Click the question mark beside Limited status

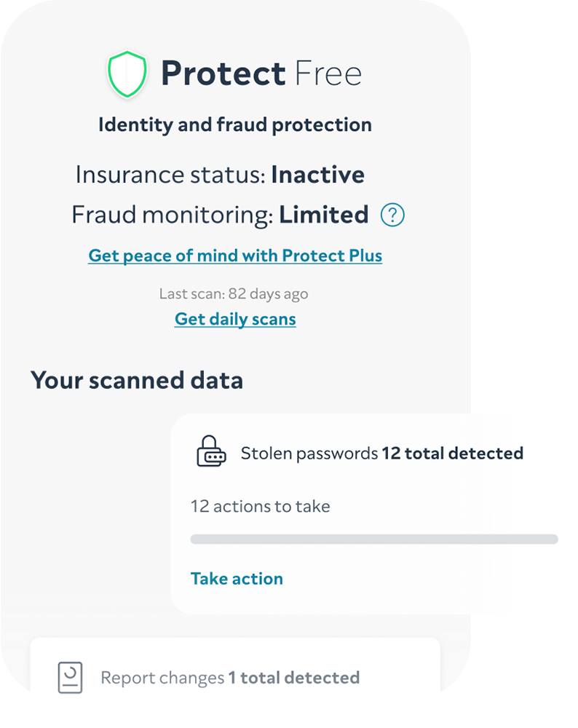tap(392, 215)
